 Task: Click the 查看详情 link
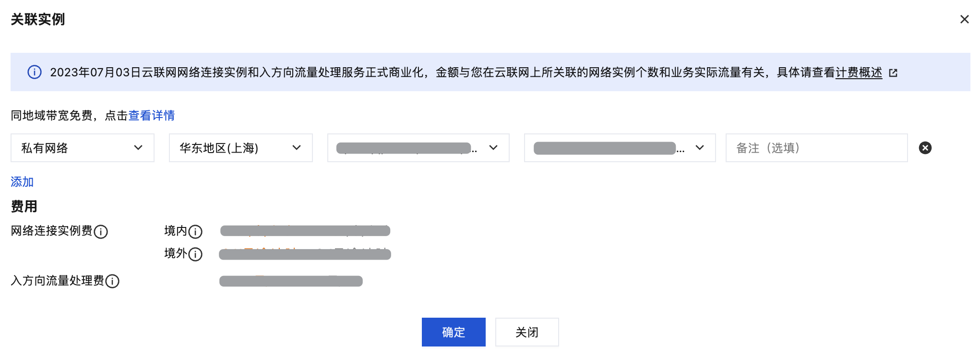tap(151, 116)
